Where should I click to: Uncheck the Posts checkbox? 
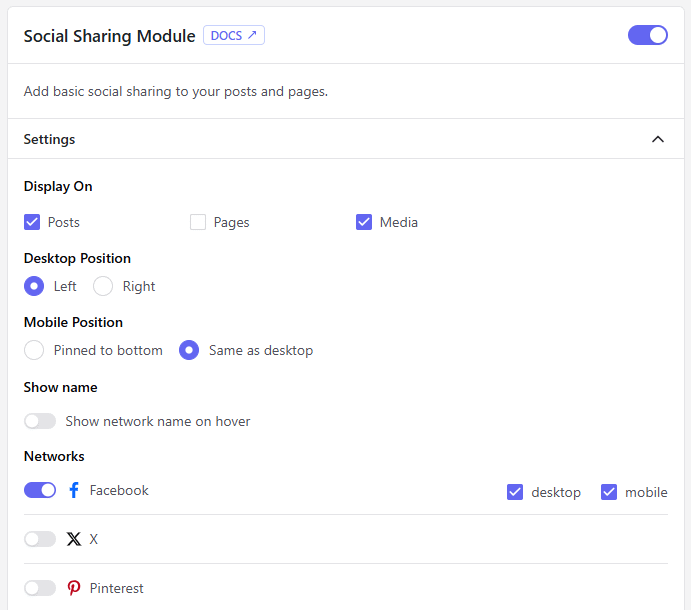click(x=32, y=222)
